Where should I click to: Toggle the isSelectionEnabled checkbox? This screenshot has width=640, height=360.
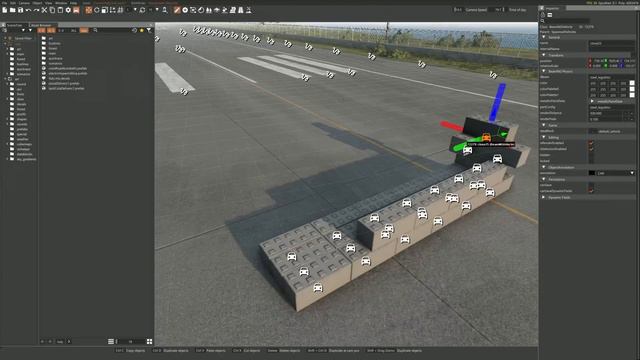pyautogui.click(x=591, y=149)
